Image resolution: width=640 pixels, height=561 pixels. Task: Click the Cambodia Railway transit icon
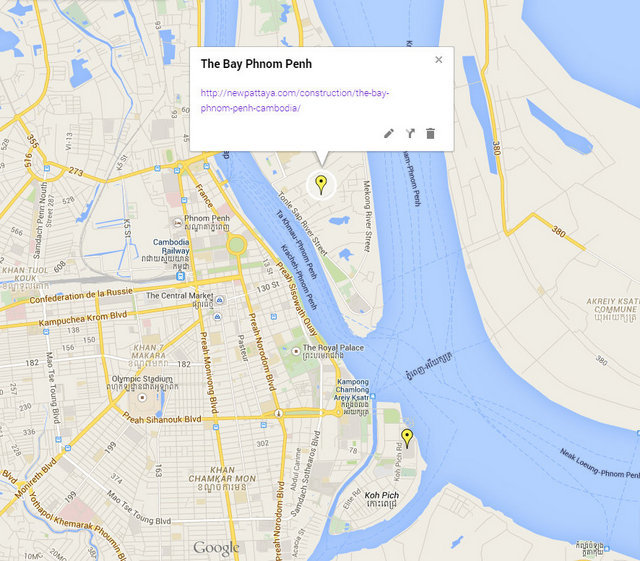pyautogui.click(x=180, y=276)
